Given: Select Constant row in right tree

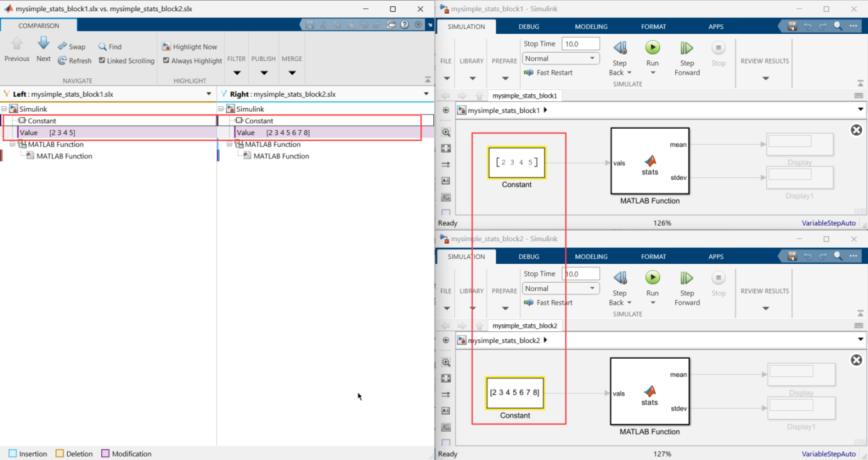Looking at the screenshot, I should (x=325, y=121).
